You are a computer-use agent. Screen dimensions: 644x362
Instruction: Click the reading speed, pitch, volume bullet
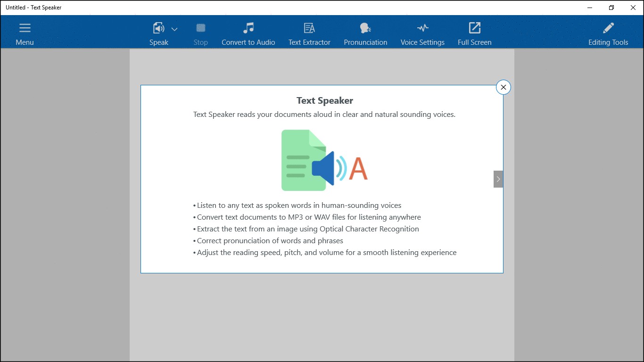(326, 253)
